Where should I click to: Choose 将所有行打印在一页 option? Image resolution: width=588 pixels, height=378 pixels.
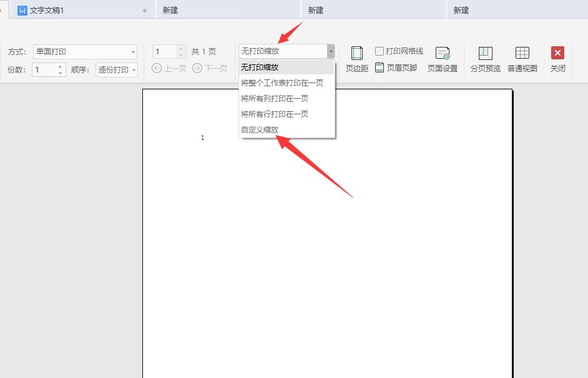287,114
